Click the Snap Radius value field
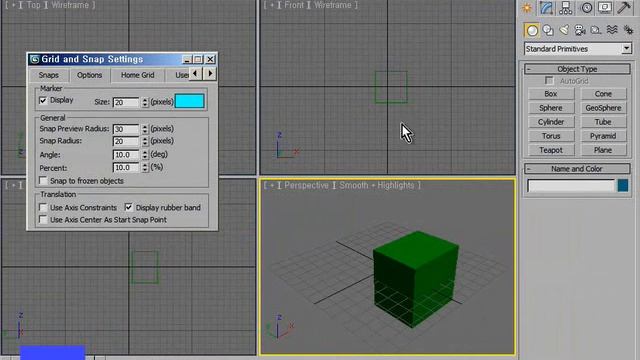 point(126,141)
